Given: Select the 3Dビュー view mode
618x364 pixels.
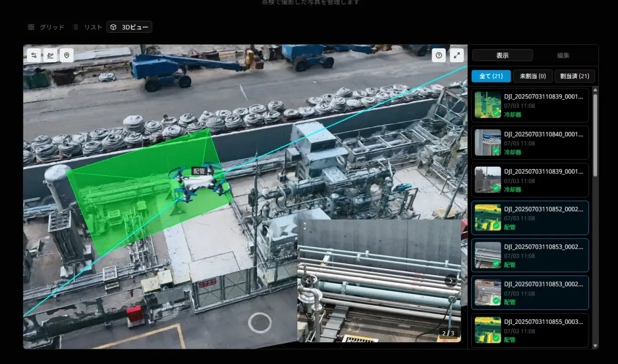Looking at the screenshot, I should (129, 27).
